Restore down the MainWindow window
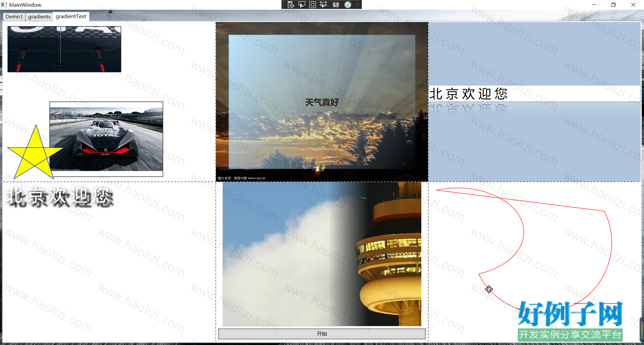The image size is (644, 345). (613, 5)
